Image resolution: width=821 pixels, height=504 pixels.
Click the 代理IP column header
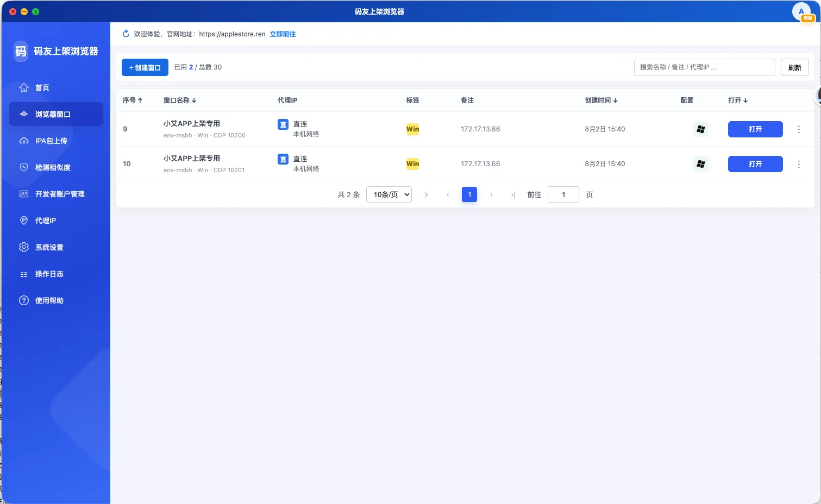pyautogui.click(x=287, y=100)
